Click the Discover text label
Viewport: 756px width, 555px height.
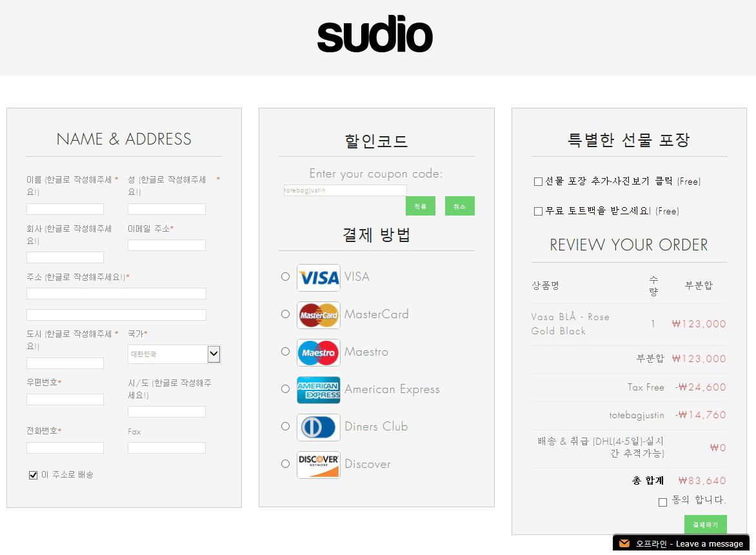click(x=368, y=464)
